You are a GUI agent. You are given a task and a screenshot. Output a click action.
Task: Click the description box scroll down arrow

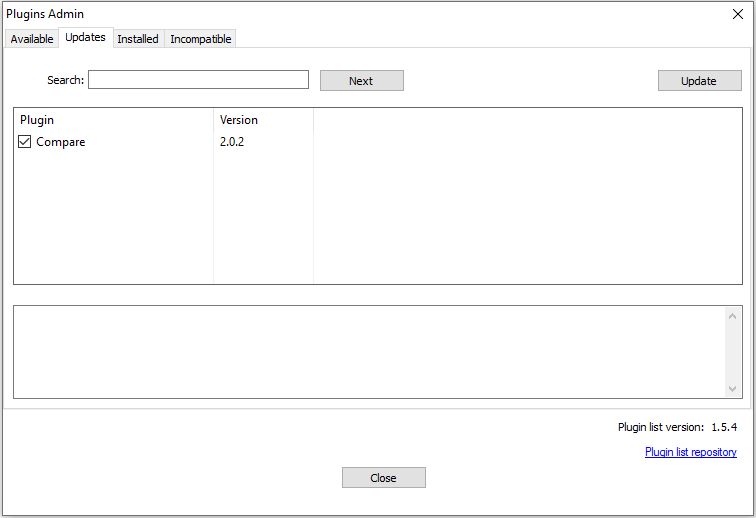[732, 388]
